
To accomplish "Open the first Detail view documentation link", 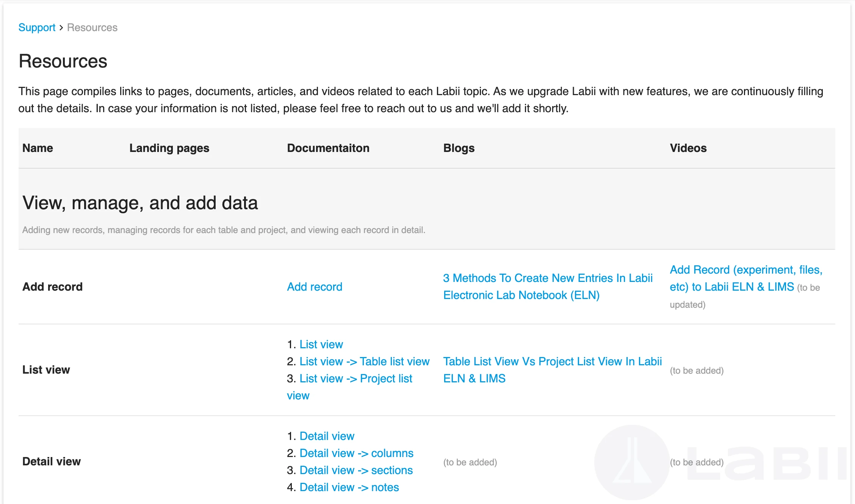I will pyautogui.click(x=327, y=436).
